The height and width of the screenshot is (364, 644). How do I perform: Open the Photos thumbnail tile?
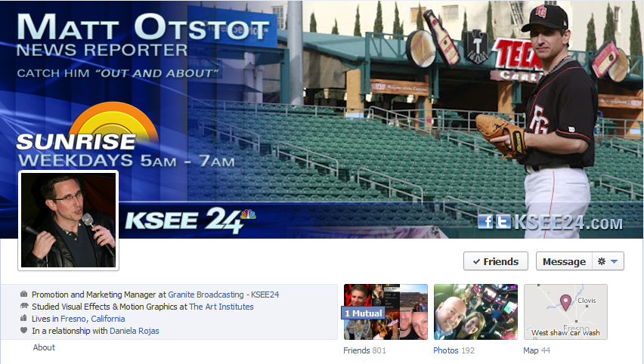click(x=475, y=312)
